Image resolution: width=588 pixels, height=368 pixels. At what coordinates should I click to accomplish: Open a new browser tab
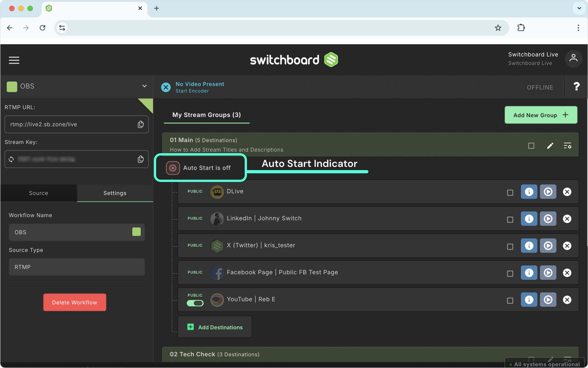(157, 8)
